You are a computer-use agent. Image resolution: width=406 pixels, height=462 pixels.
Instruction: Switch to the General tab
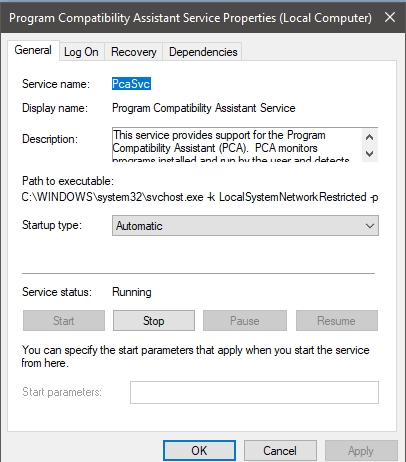(x=33, y=50)
